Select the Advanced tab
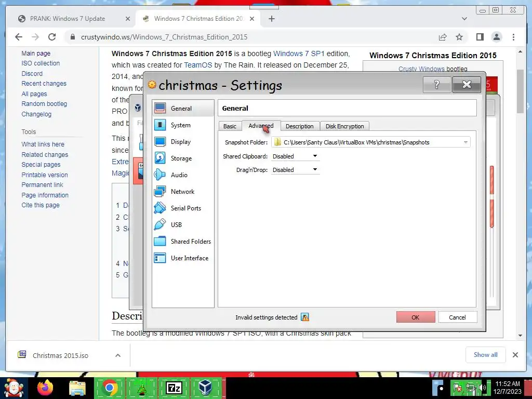Screen dimensions: 532x399 [261, 126]
